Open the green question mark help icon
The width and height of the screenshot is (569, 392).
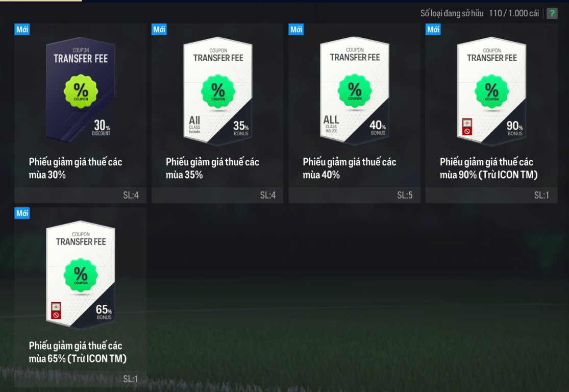tap(552, 13)
